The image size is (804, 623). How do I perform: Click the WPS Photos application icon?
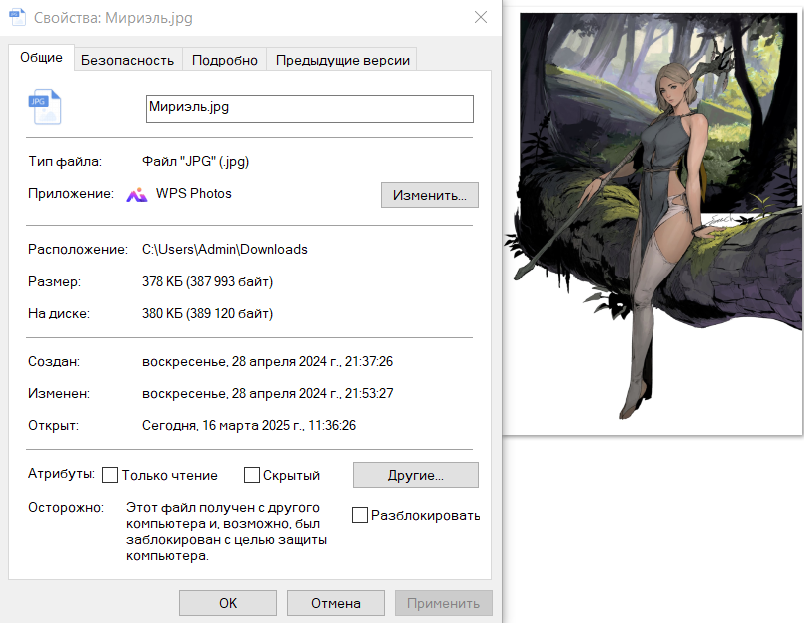point(137,194)
